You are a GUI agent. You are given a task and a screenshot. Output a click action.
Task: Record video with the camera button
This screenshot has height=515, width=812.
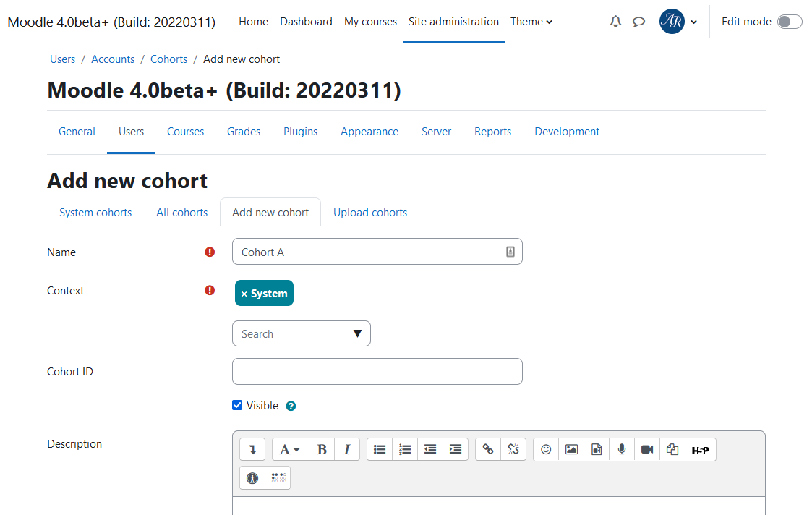point(647,449)
